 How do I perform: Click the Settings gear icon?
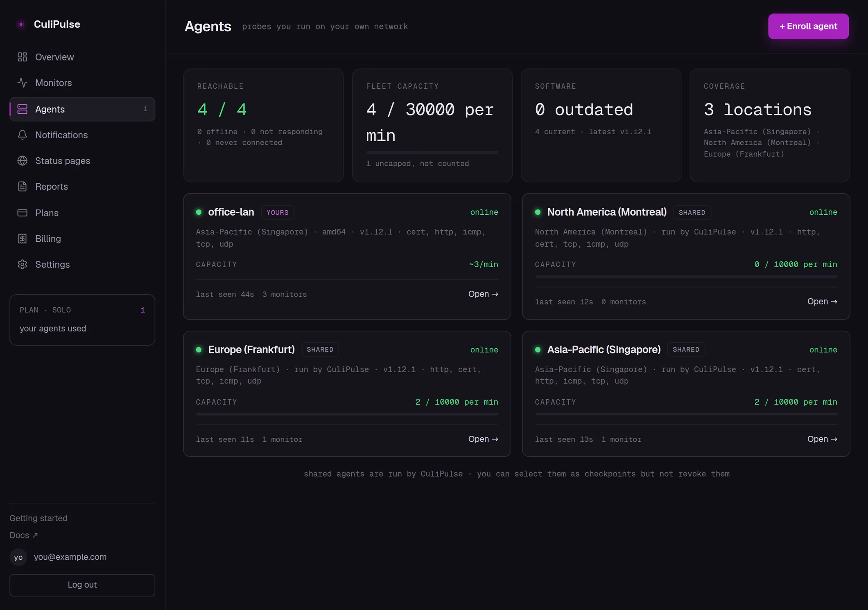tap(23, 264)
